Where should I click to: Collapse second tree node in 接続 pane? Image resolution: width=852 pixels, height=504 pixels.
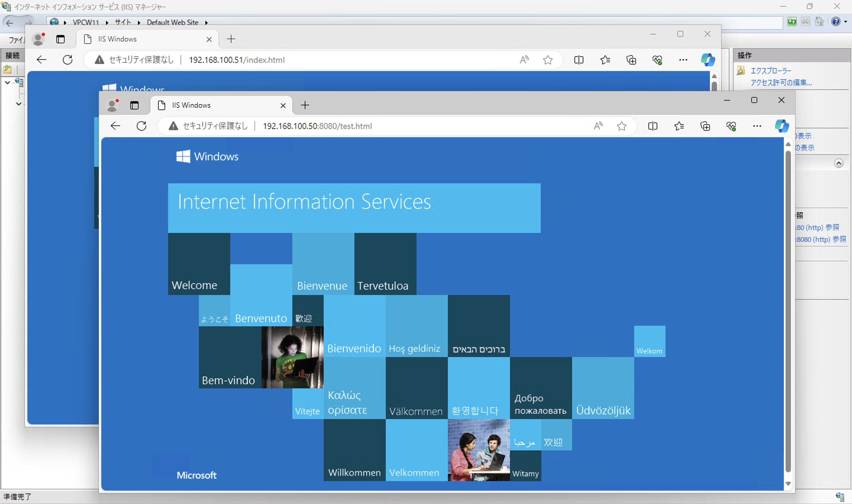tap(19, 104)
